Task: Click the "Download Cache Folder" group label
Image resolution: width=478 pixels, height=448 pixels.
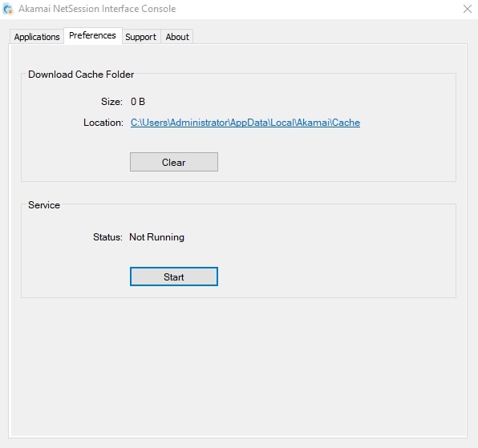Action: [x=81, y=75]
